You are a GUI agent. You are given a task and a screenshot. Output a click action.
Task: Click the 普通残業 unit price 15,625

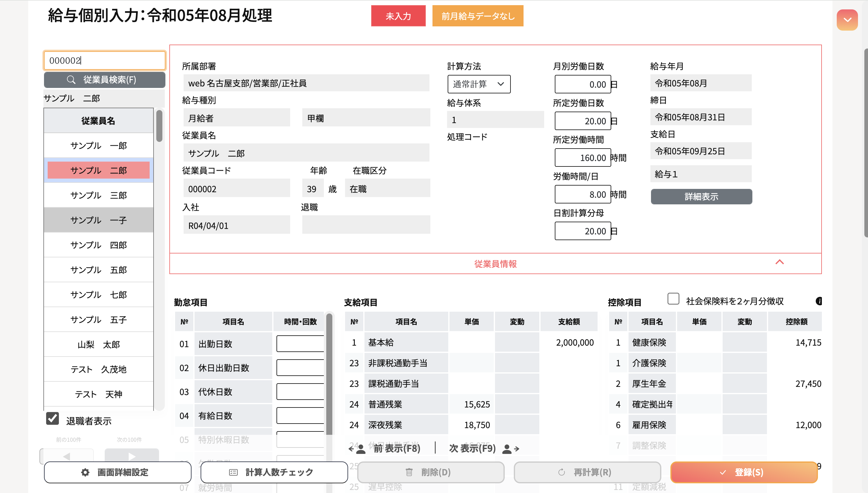click(x=477, y=404)
